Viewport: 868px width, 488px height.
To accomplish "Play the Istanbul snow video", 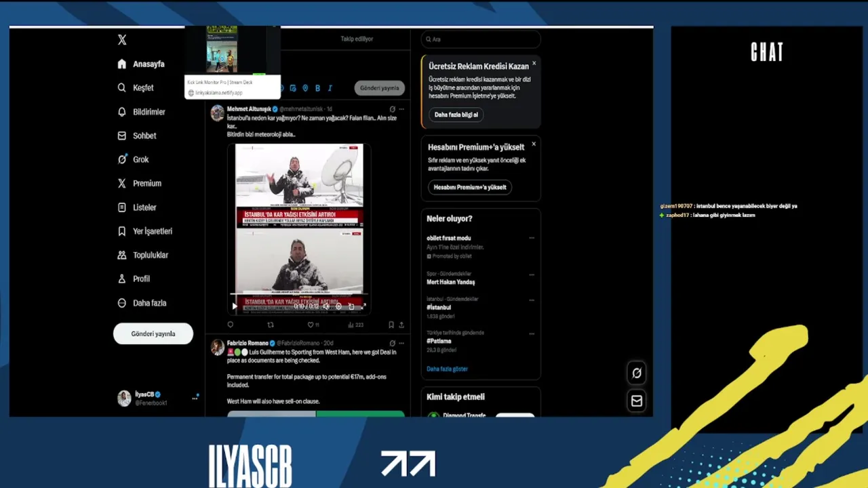I will point(235,306).
